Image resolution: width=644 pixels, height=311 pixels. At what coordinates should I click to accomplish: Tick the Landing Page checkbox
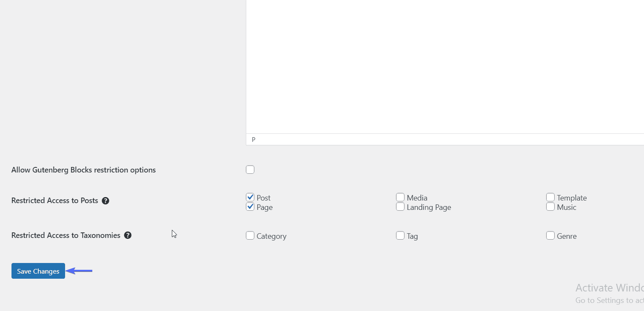tap(400, 206)
